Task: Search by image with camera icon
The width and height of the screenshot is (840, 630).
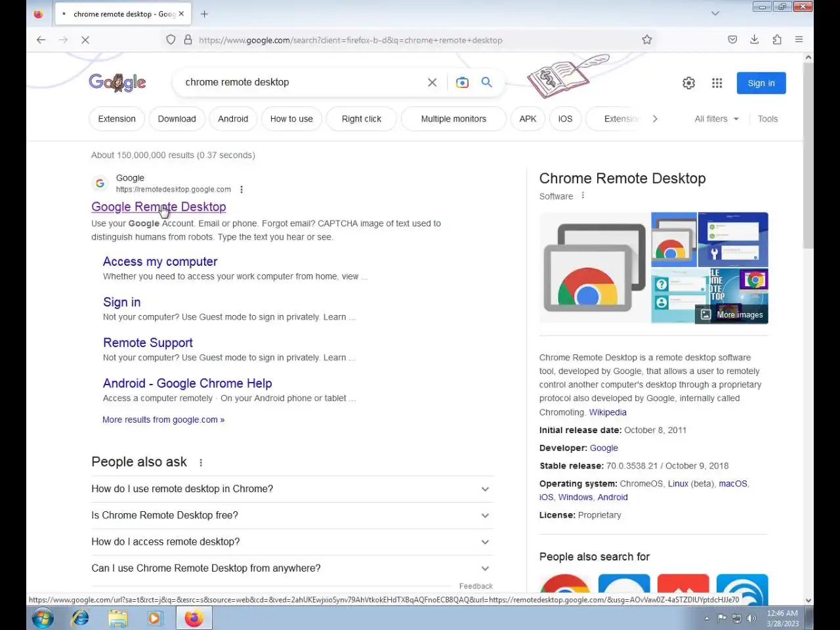Action: [462, 82]
